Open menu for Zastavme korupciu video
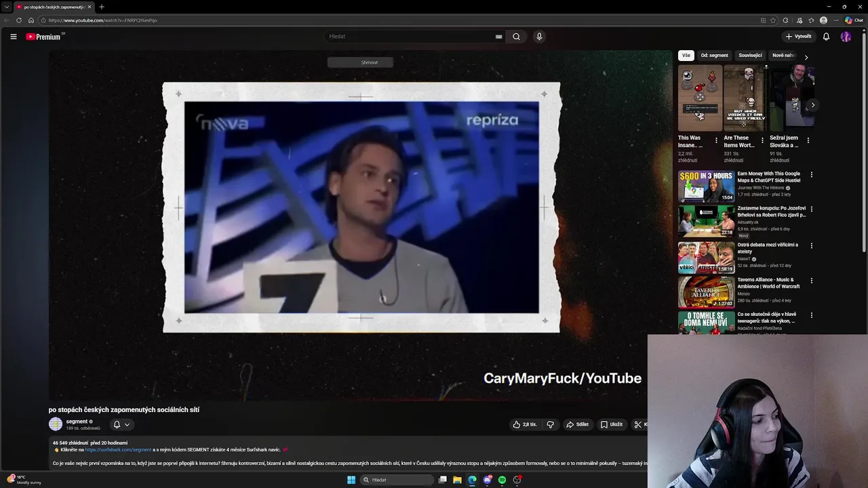Viewport: 868px width, 488px height. 811,209
